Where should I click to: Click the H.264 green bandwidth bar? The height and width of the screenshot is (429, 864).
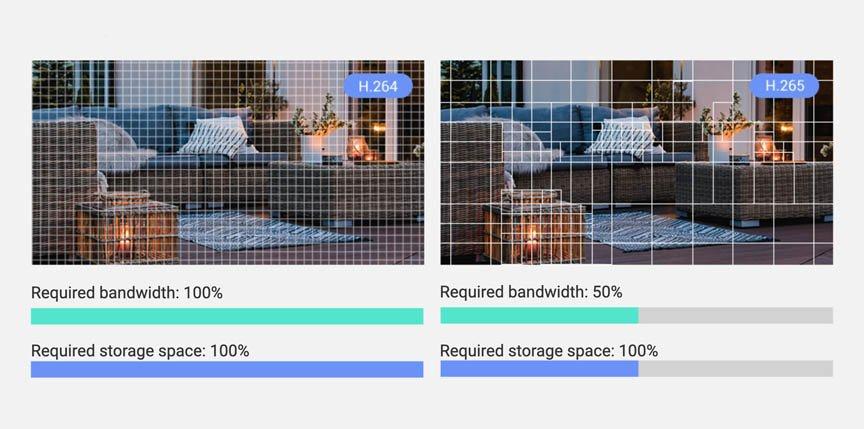(227, 316)
